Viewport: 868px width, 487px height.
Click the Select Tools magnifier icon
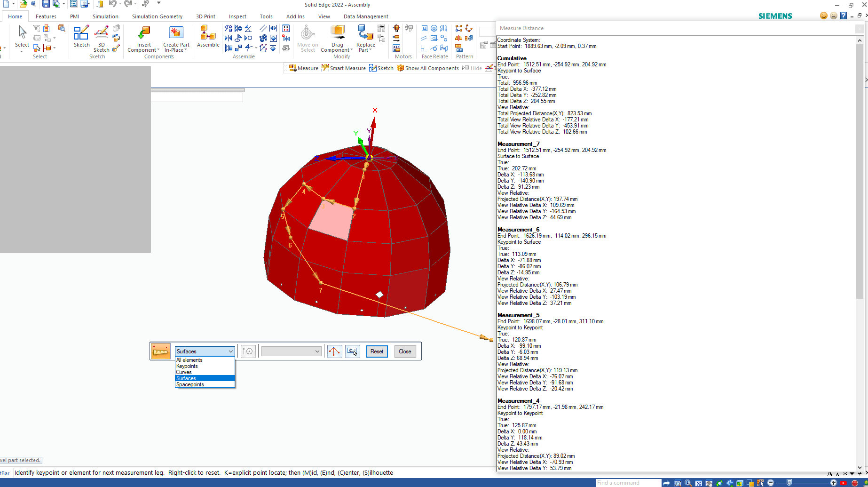tap(62, 29)
